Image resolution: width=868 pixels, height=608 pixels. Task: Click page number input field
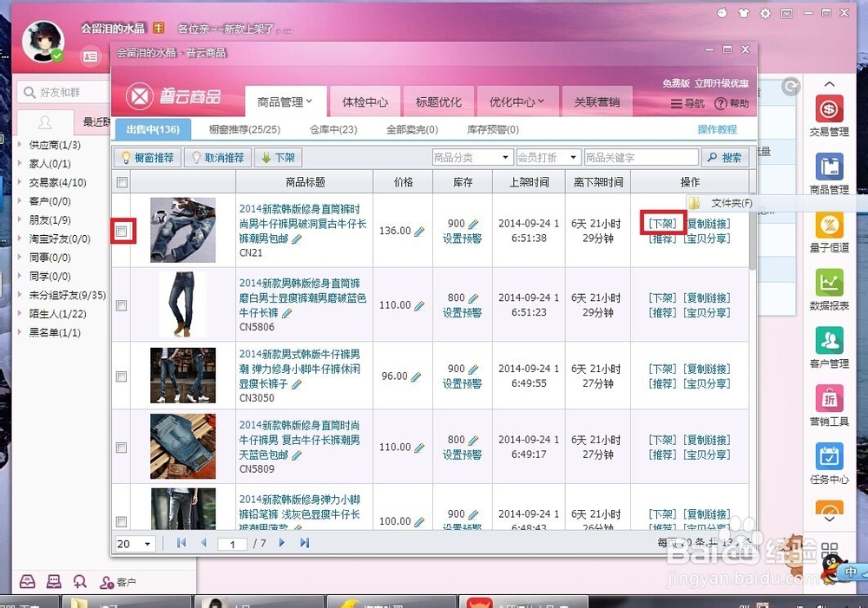232,544
